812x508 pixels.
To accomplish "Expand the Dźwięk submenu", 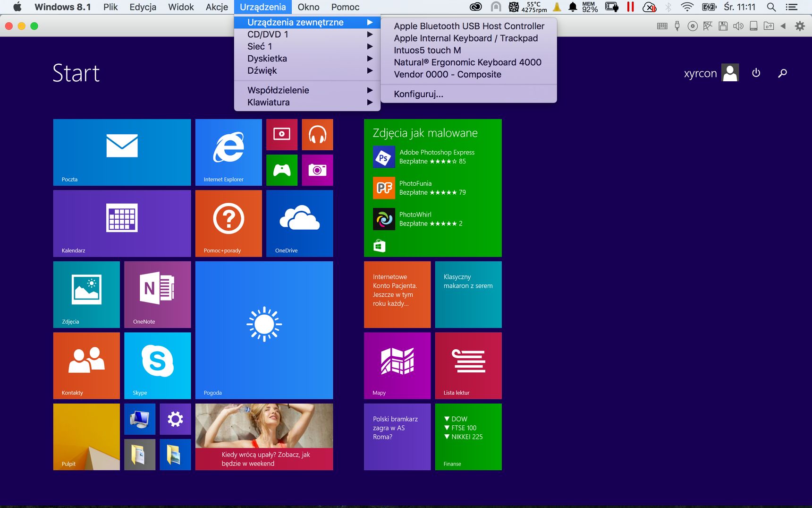I will coord(307,70).
